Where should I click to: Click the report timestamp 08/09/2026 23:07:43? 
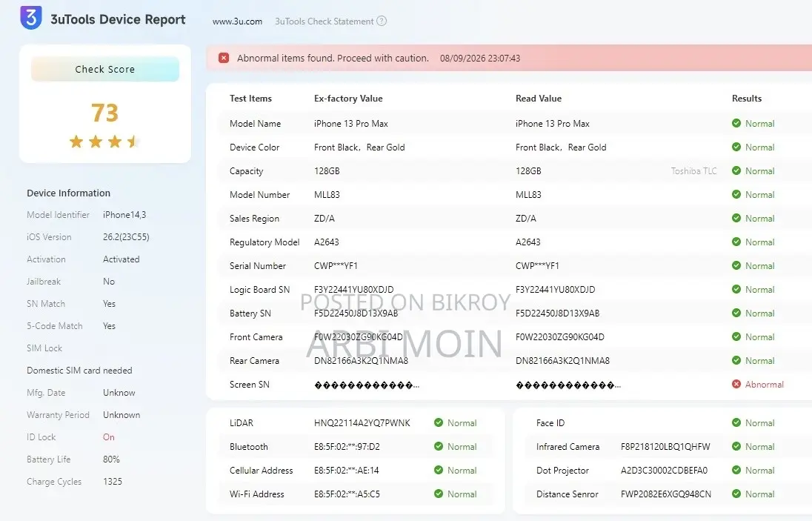[x=480, y=59]
